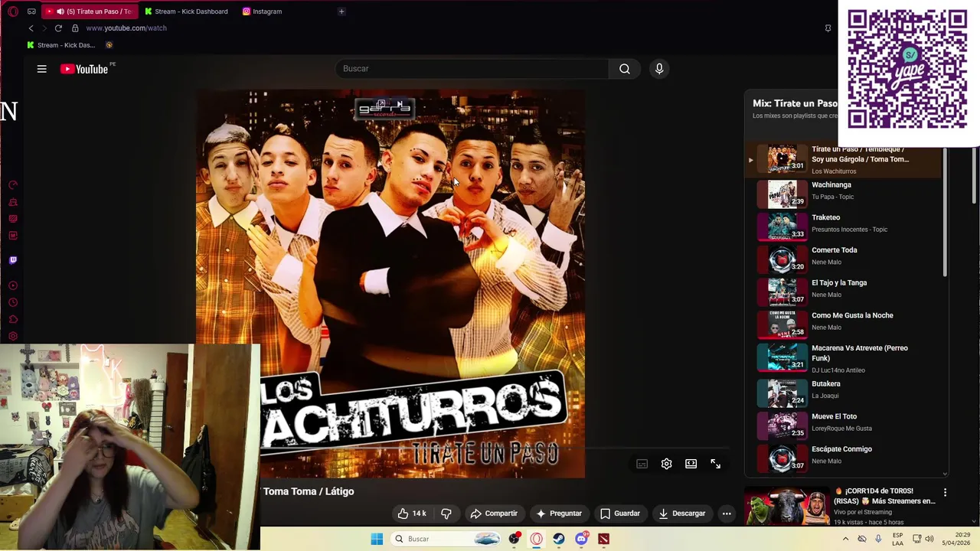
Task: Toggle theater mode in the player
Action: click(691, 464)
